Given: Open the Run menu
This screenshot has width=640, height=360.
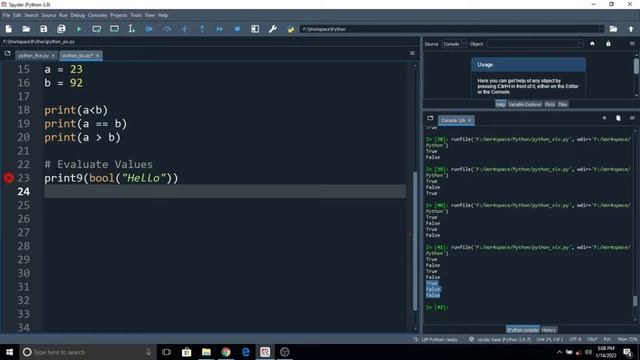Looking at the screenshot, I should point(63,15).
